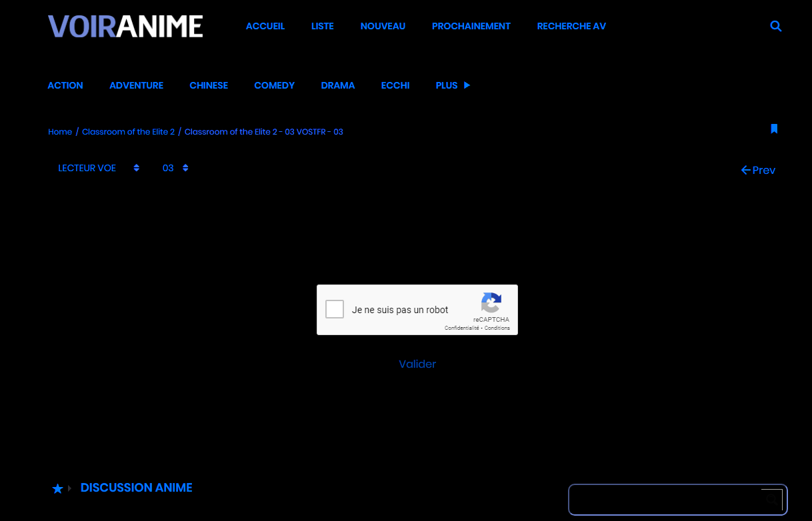Open the LISTE menu item

322,26
